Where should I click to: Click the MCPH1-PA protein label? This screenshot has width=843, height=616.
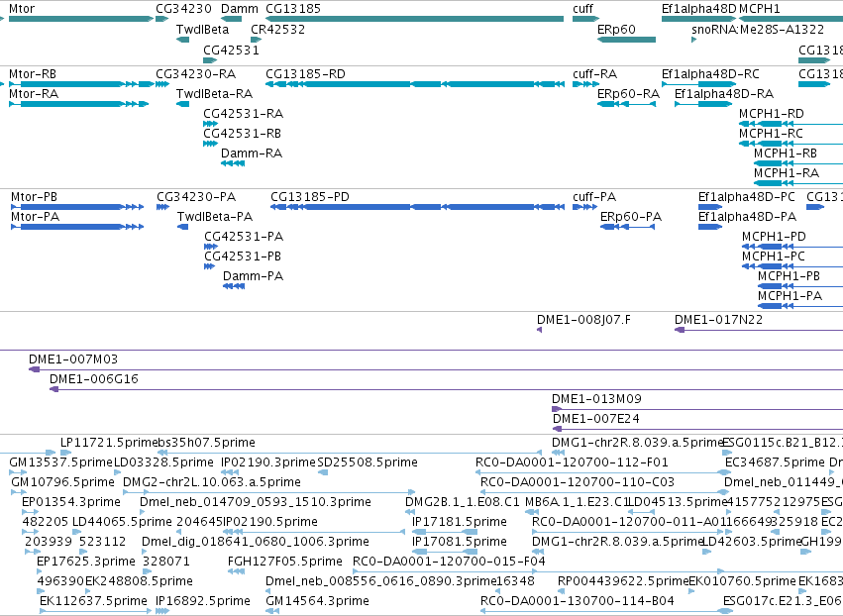coord(790,297)
